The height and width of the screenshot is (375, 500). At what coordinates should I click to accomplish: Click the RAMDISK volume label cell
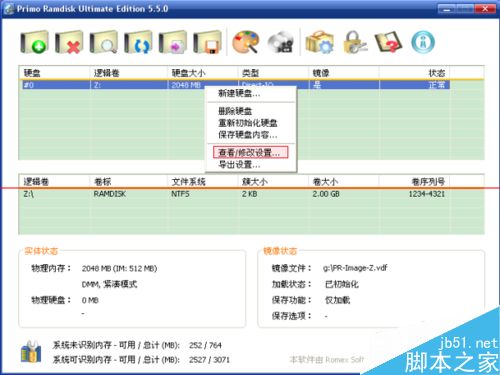110,194
